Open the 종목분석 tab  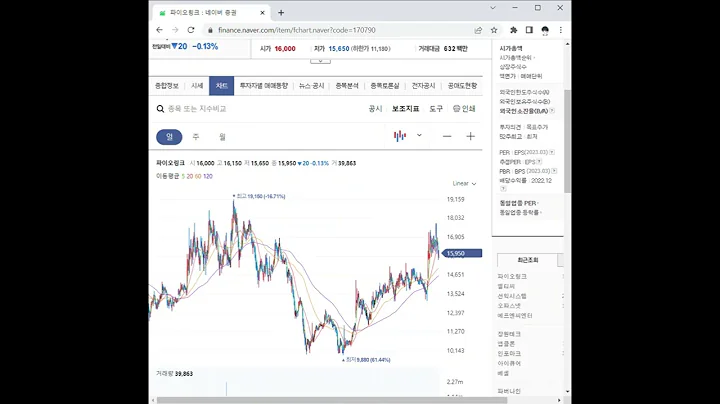[x=347, y=86]
